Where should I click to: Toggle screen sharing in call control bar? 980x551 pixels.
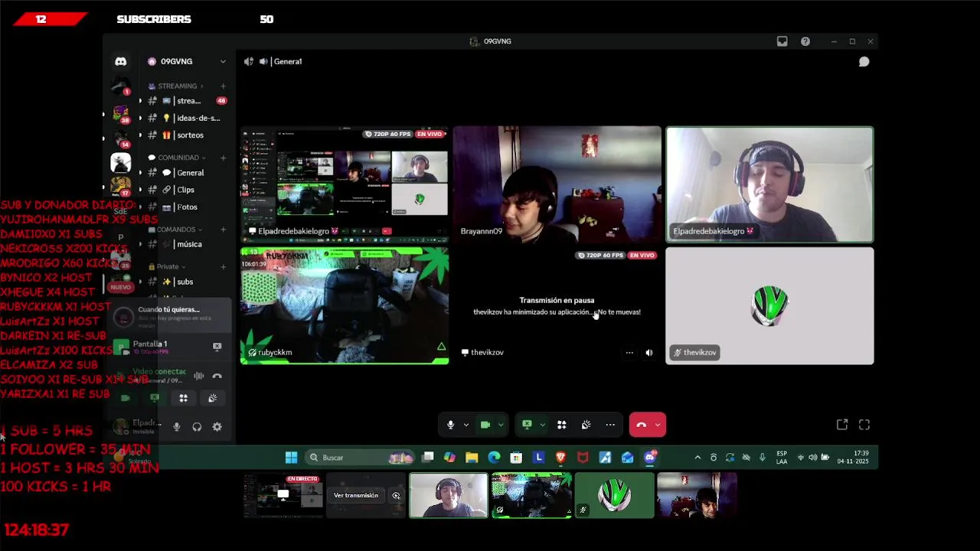527,425
